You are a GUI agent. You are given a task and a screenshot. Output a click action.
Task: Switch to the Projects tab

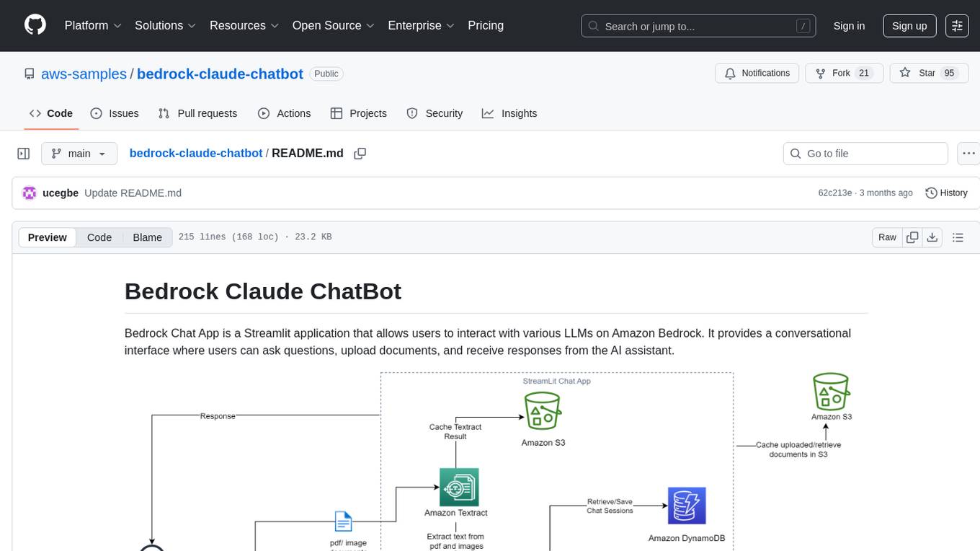click(358, 113)
